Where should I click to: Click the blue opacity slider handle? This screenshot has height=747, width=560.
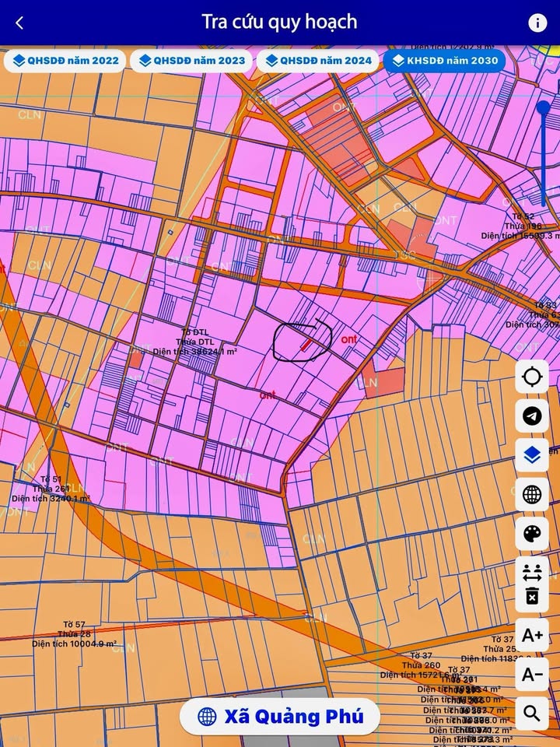coord(543,108)
